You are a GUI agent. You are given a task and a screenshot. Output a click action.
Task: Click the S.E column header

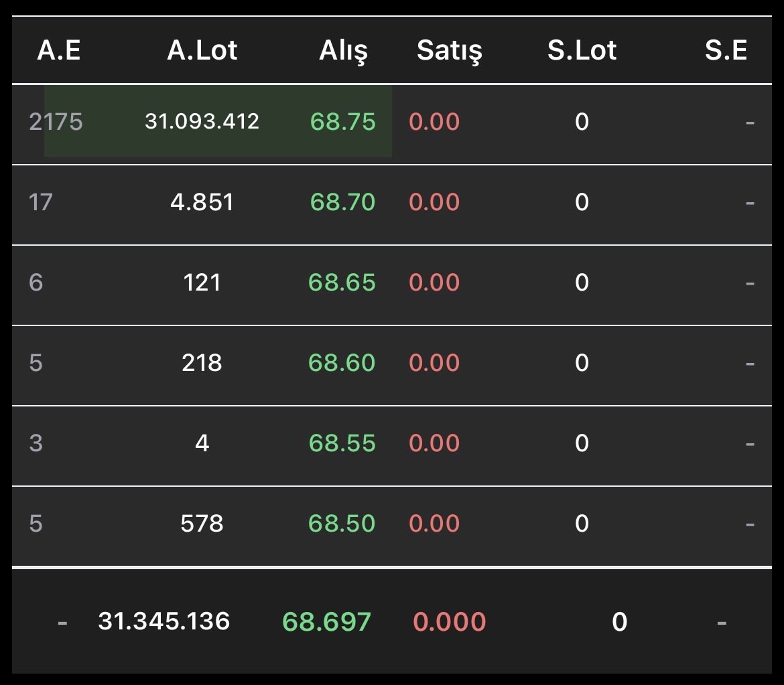click(x=726, y=51)
